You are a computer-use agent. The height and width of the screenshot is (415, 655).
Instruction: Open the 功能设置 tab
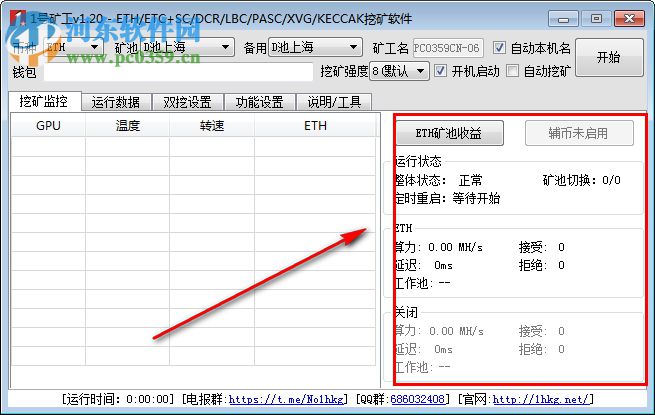coord(259,102)
